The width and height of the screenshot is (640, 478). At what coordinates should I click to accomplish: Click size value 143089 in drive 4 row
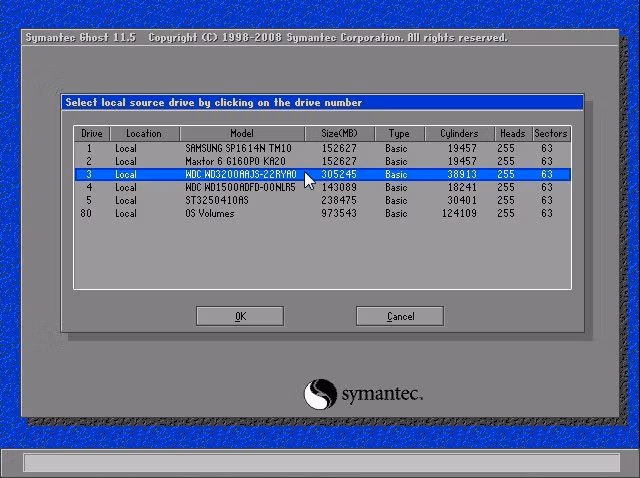[x=339, y=187]
